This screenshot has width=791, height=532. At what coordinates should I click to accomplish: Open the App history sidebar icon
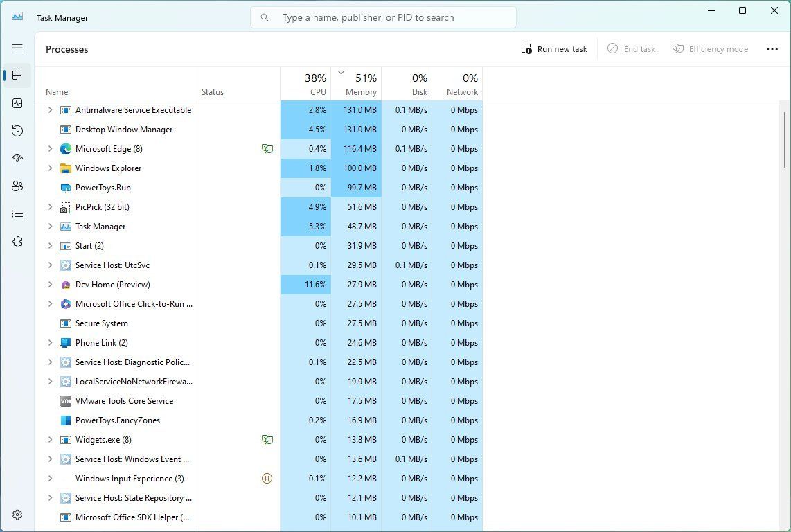[17, 131]
